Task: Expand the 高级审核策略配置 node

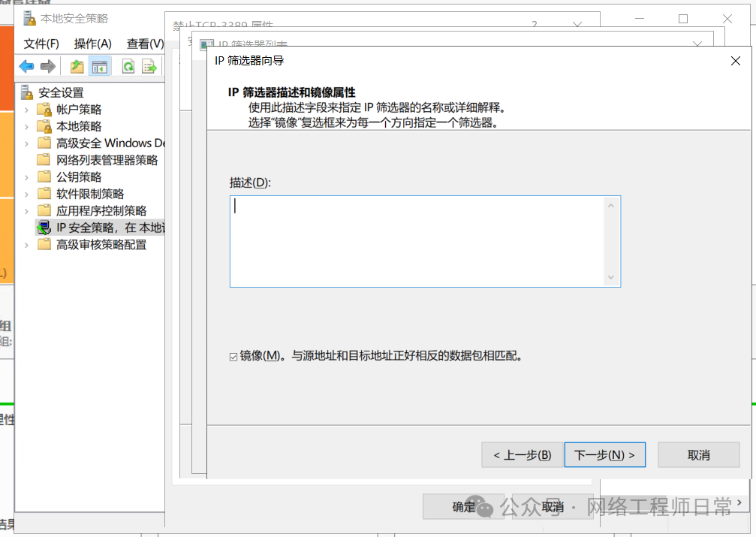Action: (27, 245)
